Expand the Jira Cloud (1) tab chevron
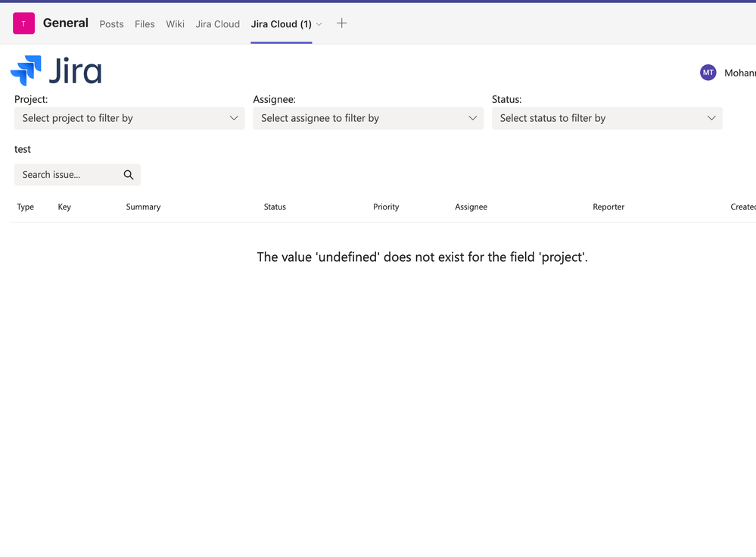This screenshot has width=756, height=557. (319, 24)
